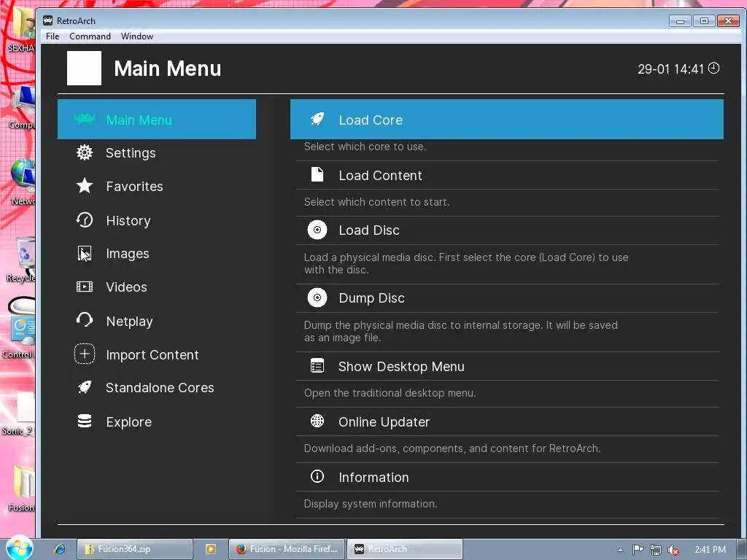
Task: Click the muted volume tray icon
Action: coord(673,550)
